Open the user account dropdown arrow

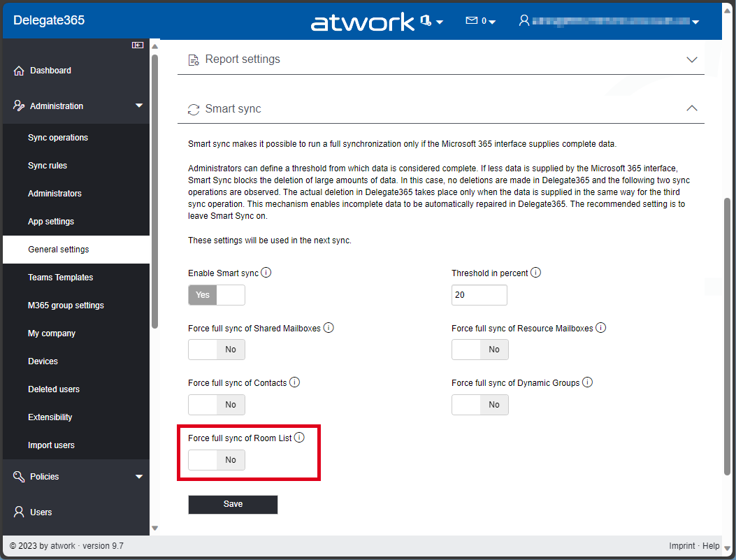pos(695,22)
